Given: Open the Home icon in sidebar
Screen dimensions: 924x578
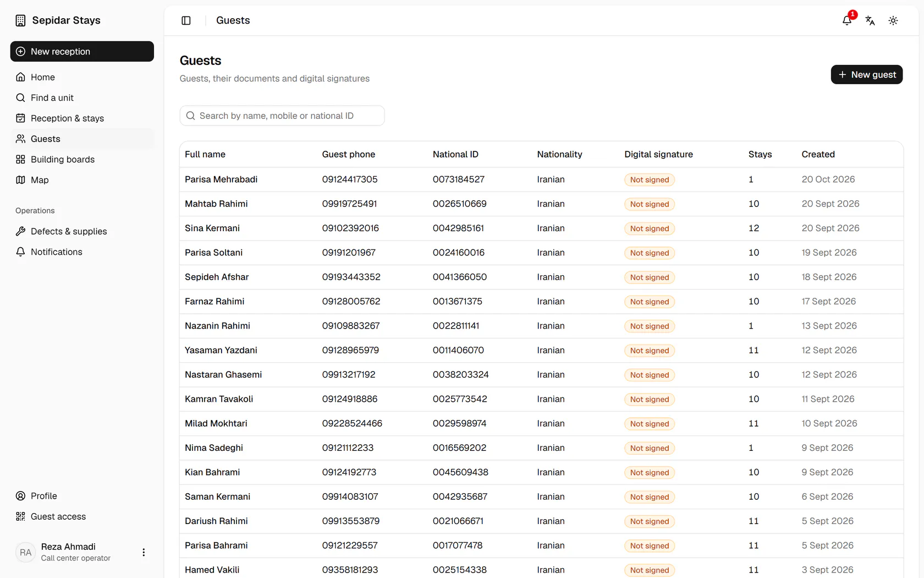Looking at the screenshot, I should 20,77.
